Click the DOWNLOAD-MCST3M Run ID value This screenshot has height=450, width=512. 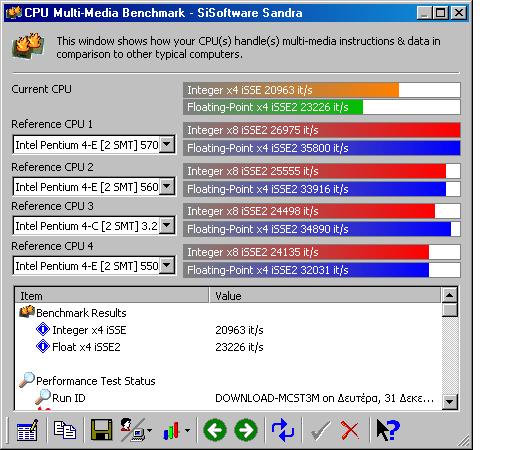pos(324,398)
